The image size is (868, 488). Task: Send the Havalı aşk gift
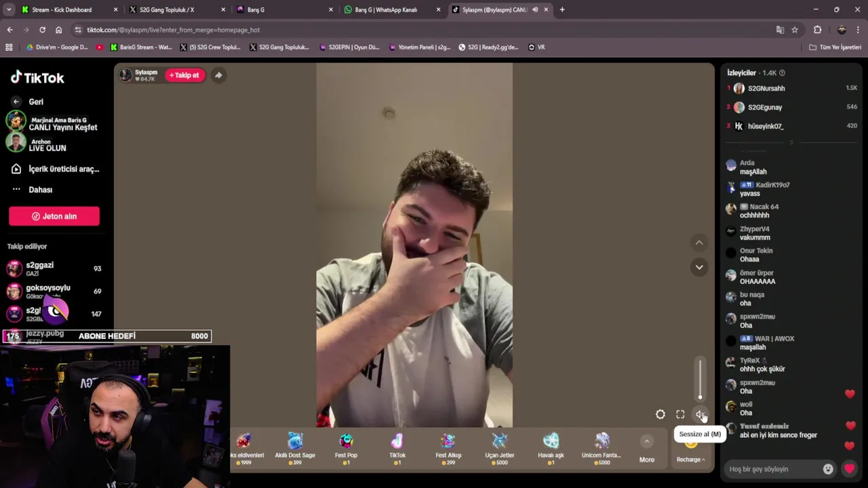click(x=551, y=448)
